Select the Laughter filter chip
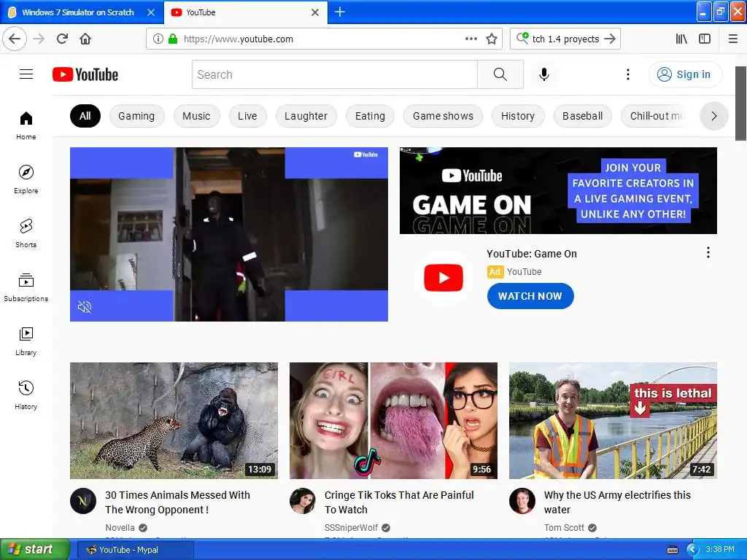Image resolution: width=747 pixels, height=560 pixels. click(306, 116)
